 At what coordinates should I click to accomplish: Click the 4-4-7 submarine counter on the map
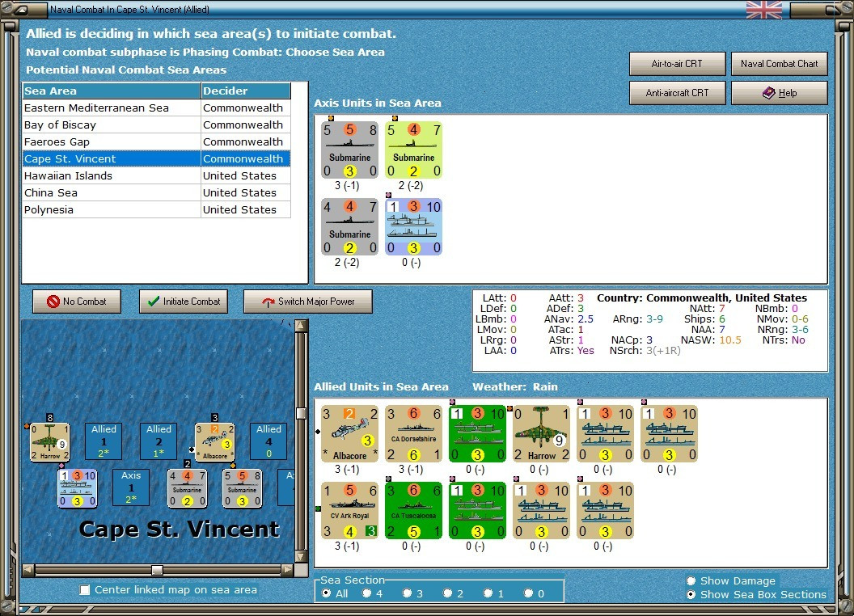(x=188, y=488)
